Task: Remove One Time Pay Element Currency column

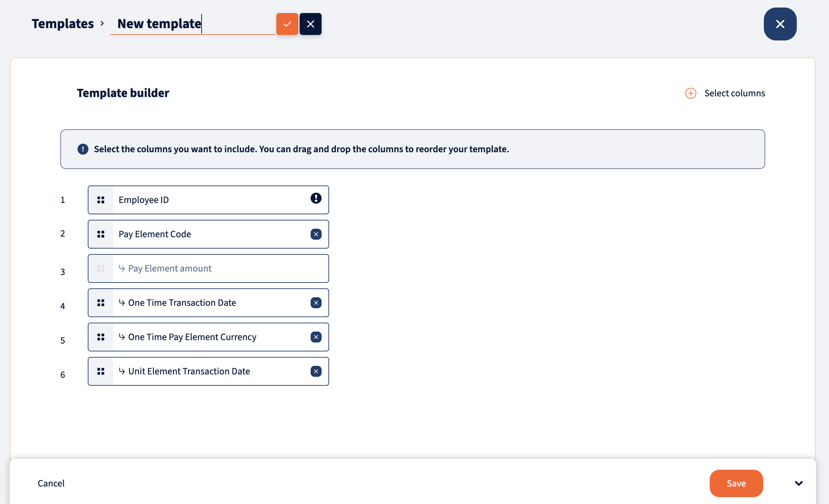Action: coord(316,337)
